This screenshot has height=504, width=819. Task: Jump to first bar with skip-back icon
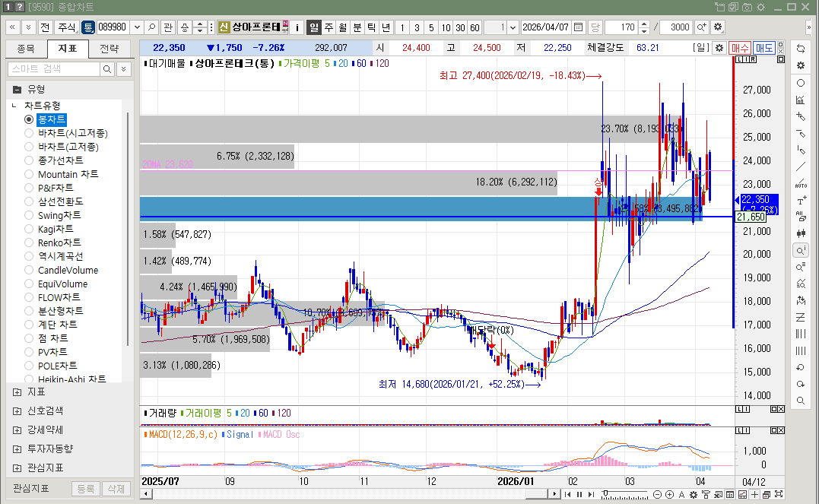click(x=568, y=494)
